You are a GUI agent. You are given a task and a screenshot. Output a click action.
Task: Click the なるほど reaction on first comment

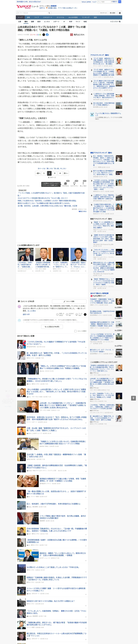[x=70, y=314]
